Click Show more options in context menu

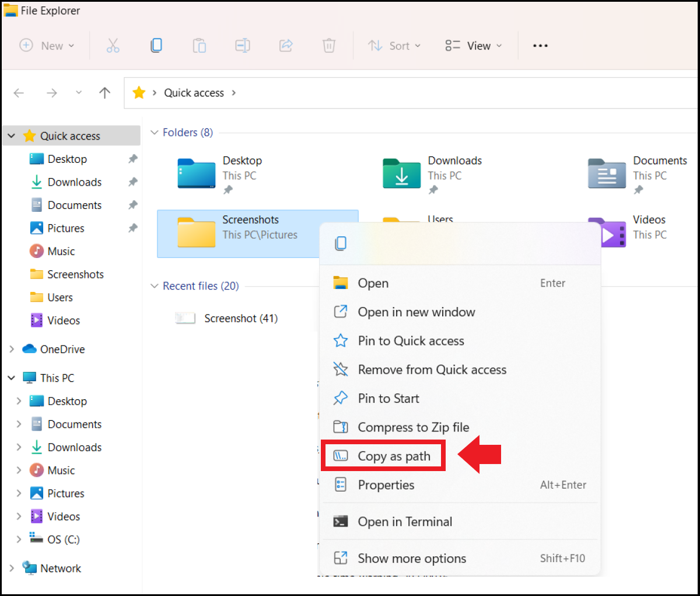tap(412, 558)
